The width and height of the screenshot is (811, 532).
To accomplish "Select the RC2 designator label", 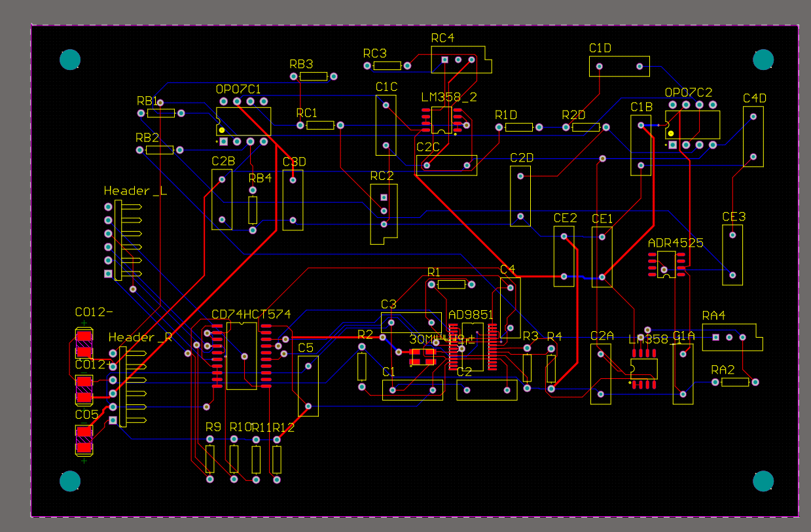I will pos(382,175).
